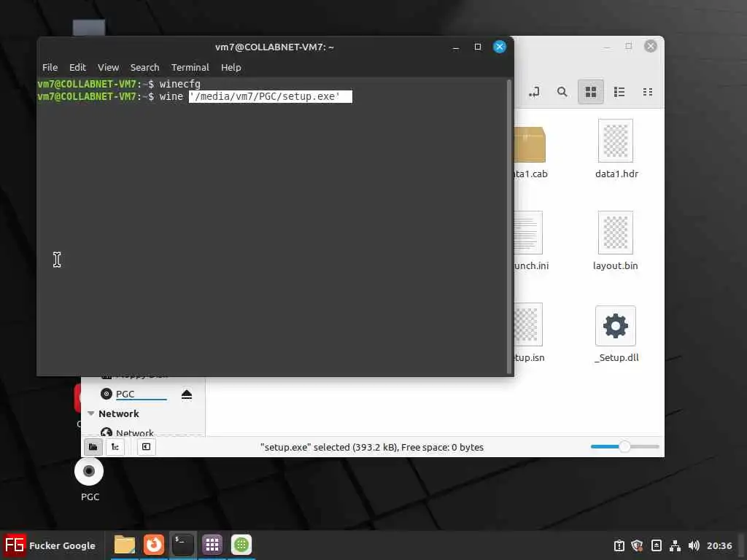Collapse the Network sidebar section
Viewport: 747px width, 560px height.
tap(91, 413)
